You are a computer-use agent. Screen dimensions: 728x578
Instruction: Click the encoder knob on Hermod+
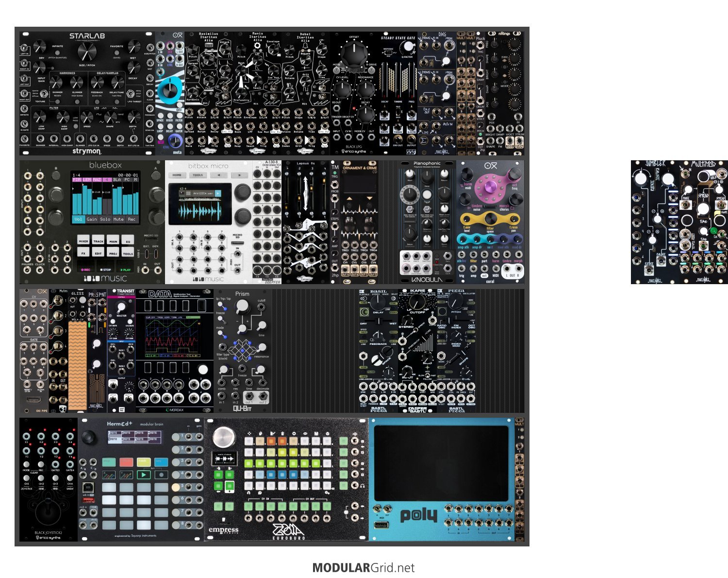point(88,437)
